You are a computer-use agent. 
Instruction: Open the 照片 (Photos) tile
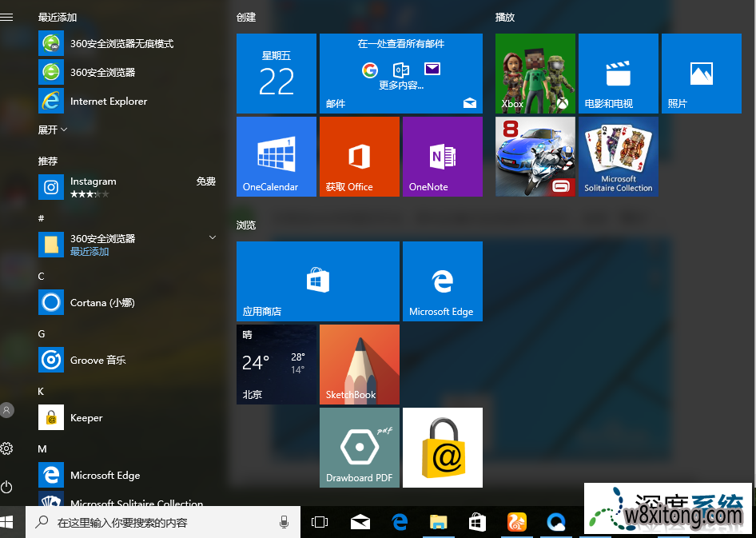[701, 73]
